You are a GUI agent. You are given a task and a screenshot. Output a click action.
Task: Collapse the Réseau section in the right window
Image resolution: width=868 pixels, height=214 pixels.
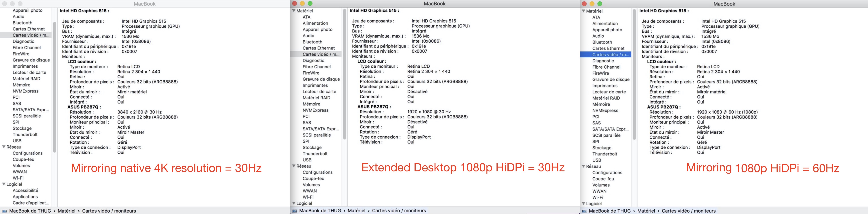tap(583, 166)
